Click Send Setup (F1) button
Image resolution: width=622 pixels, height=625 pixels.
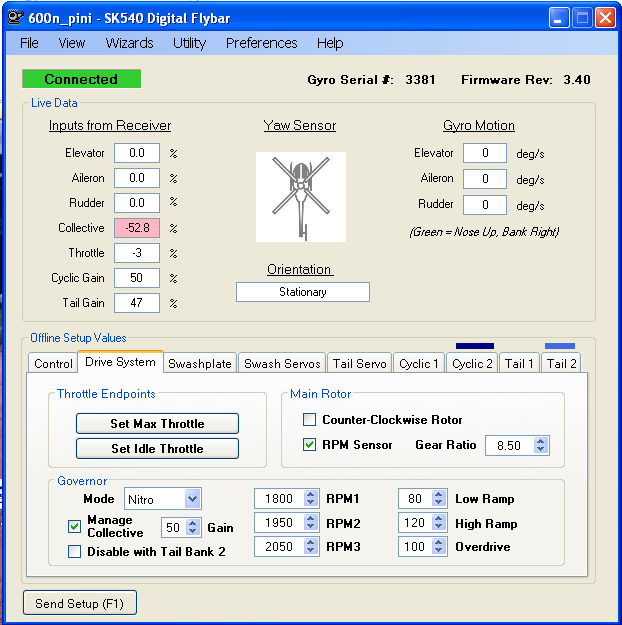pos(80,603)
